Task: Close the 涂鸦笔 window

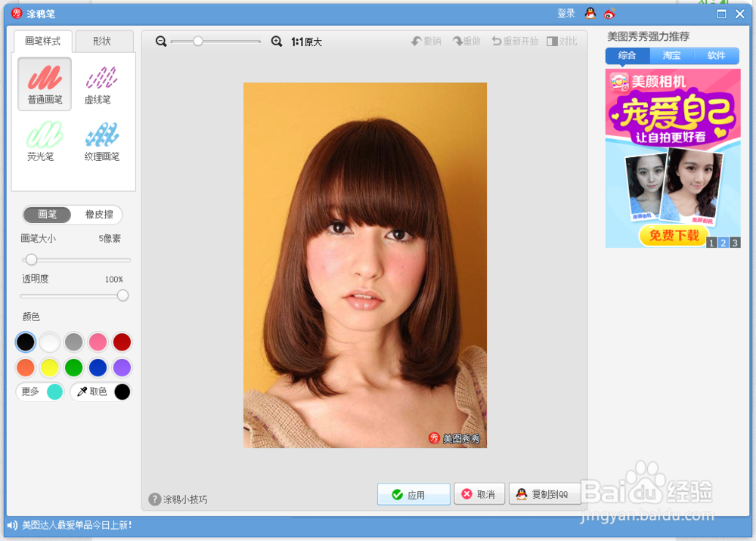Action: point(740,14)
